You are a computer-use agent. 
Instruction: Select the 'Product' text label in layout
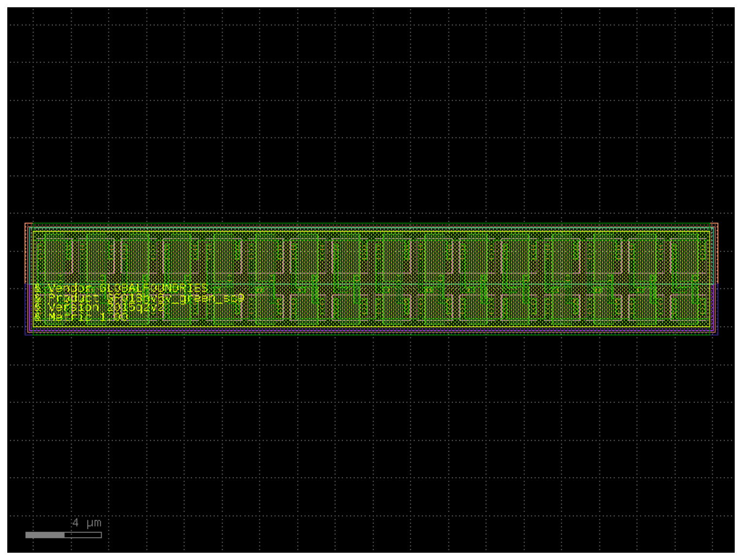pos(139,299)
